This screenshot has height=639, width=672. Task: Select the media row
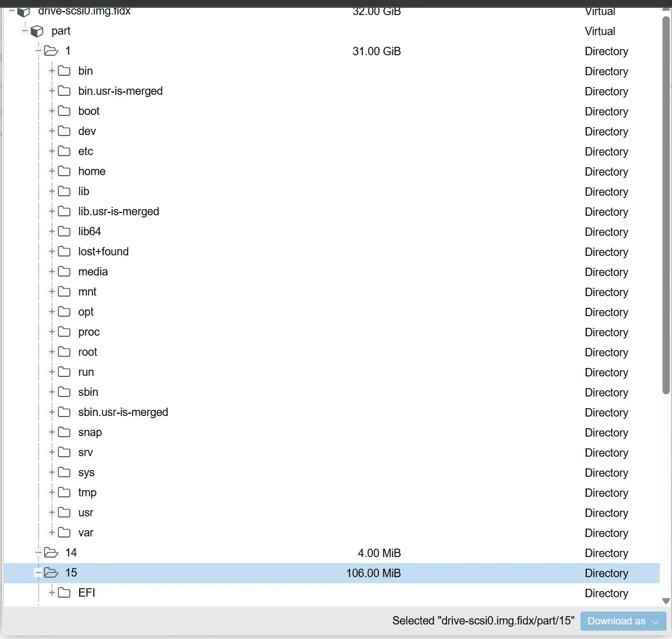pyautogui.click(x=332, y=272)
